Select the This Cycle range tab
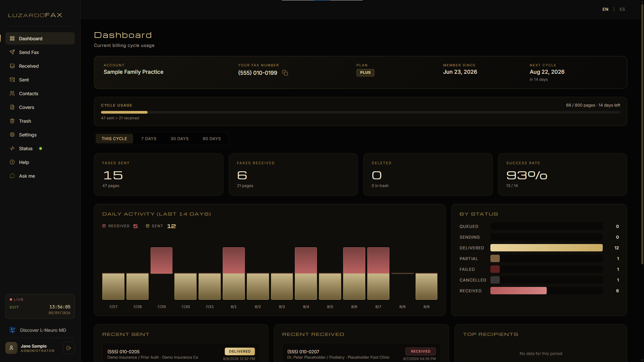Image resolution: width=644 pixels, height=362 pixels. (x=114, y=139)
